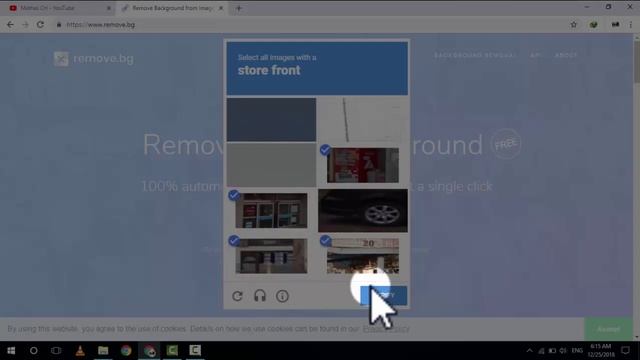640x360 pixels.
Task: Click the remove.bg logo
Action: pos(94,59)
